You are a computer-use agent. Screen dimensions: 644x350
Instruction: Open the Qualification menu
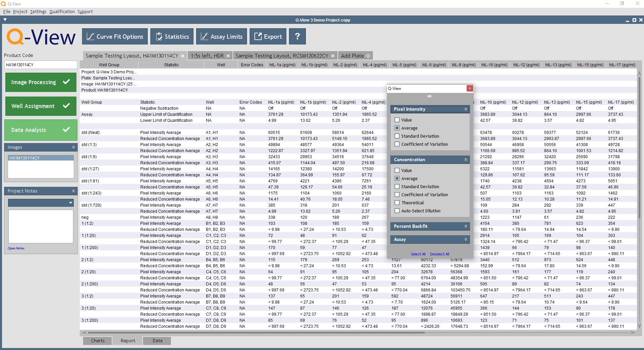[x=62, y=11]
